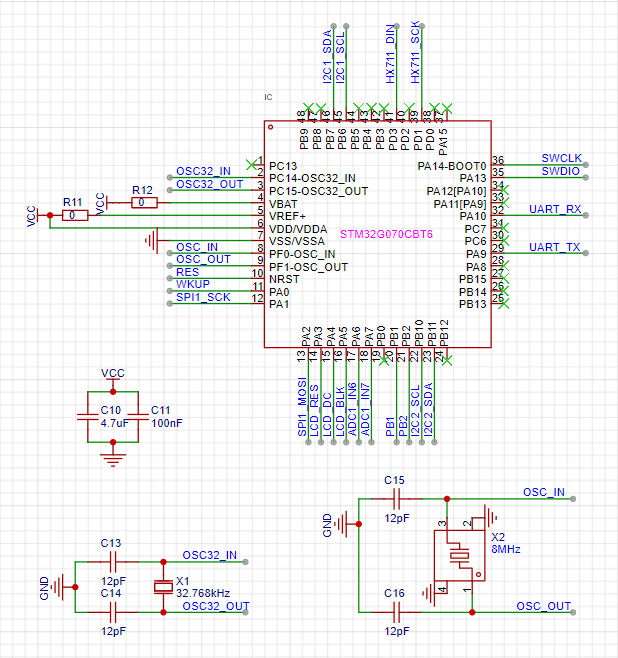Click the SWDIO net label
This screenshot has height=658, width=618.
[x=561, y=171]
